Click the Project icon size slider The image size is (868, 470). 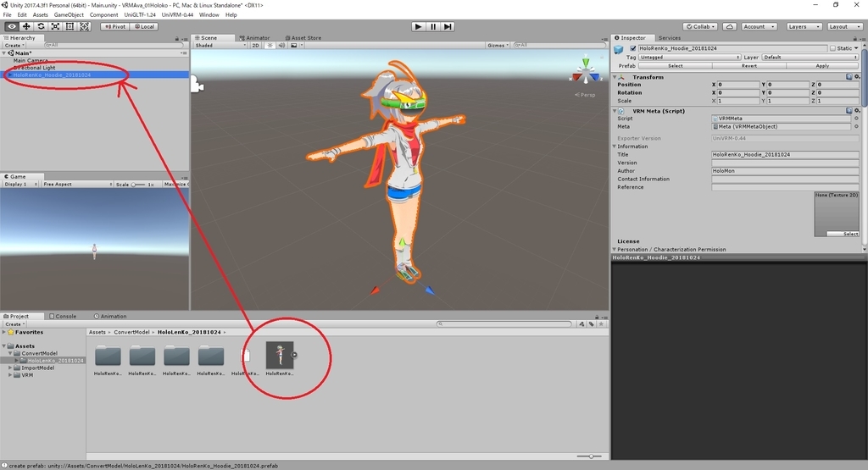pos(590,456)
